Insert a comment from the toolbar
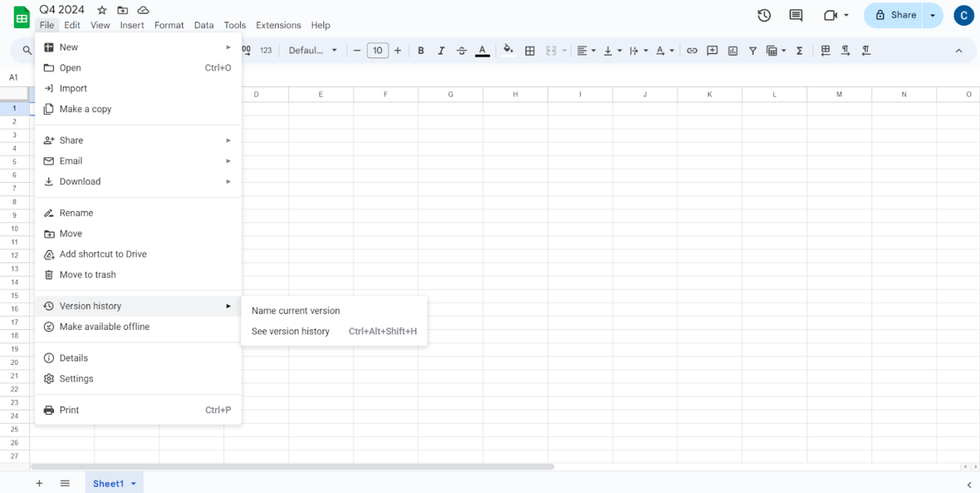Viewport: 980px width, 493px height. 712,50
